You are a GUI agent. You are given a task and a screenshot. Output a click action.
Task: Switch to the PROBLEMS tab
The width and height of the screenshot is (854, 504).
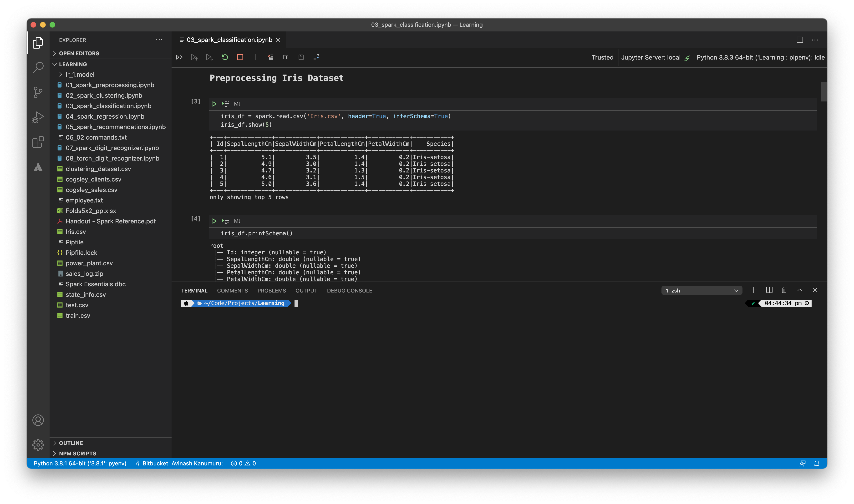271,291
